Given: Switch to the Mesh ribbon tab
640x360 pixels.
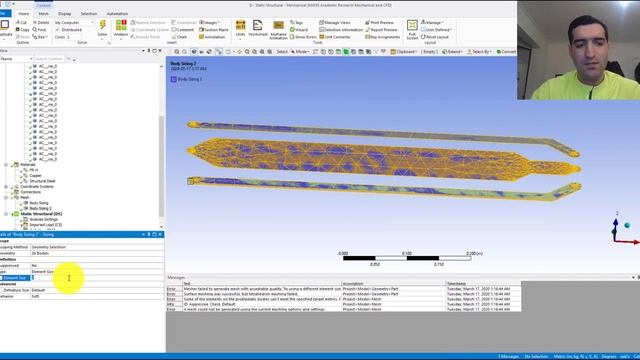Looking at the screenshot, I should 43,13.
